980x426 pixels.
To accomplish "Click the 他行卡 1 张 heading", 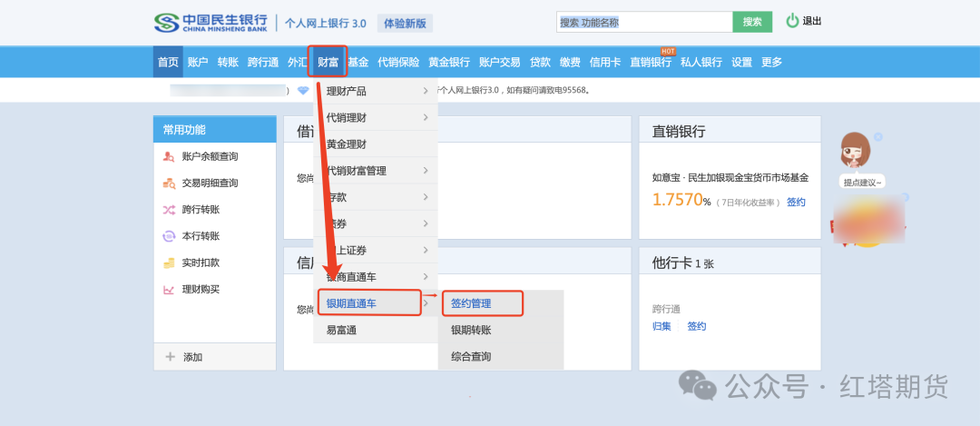I will [x=682, y=263].
